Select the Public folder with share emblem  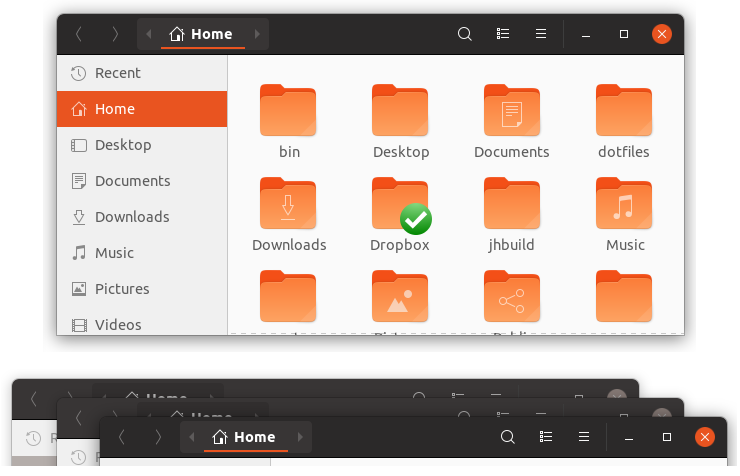[x=512, y=296]
